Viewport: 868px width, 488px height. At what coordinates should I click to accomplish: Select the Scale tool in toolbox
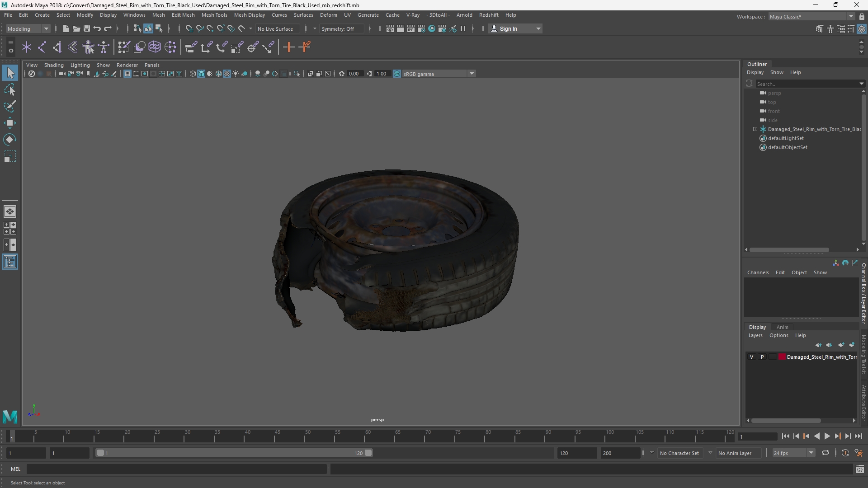click(10, 156)
